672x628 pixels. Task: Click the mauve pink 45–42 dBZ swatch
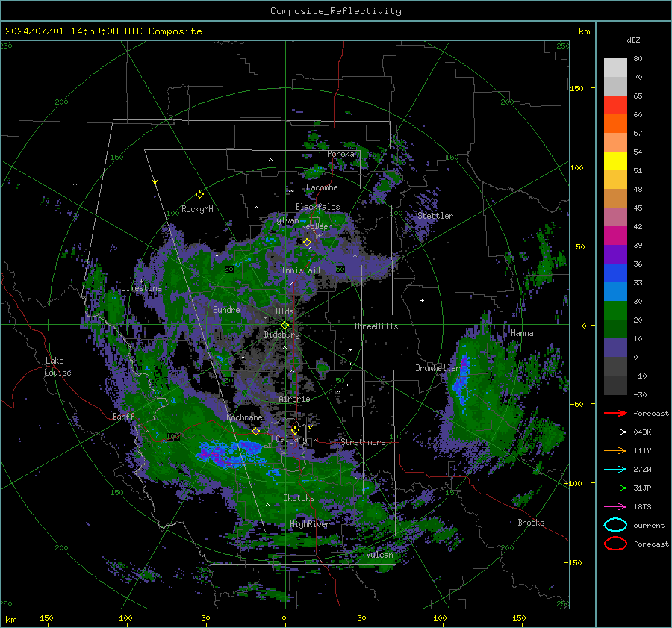615,217
